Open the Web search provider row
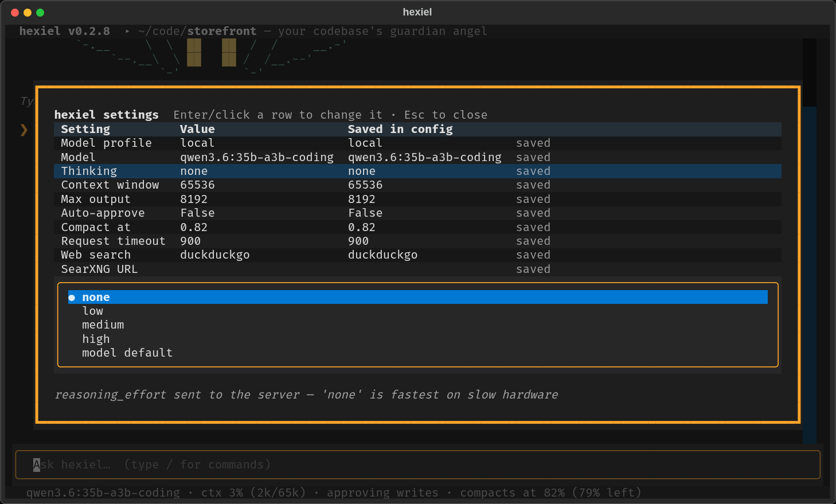 coord(417,255)
